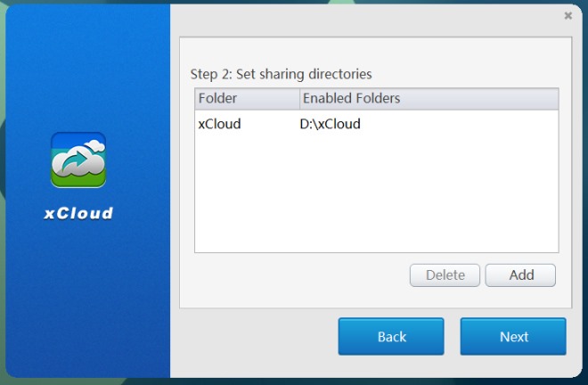Select the D:\xCloud path cell
The width and height of the screenshot is (588, 385).
point(330,124)
